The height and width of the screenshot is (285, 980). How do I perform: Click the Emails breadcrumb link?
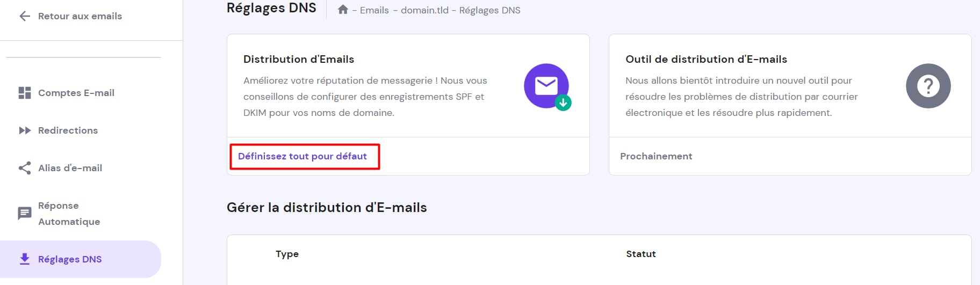click(x=374, y=10)
